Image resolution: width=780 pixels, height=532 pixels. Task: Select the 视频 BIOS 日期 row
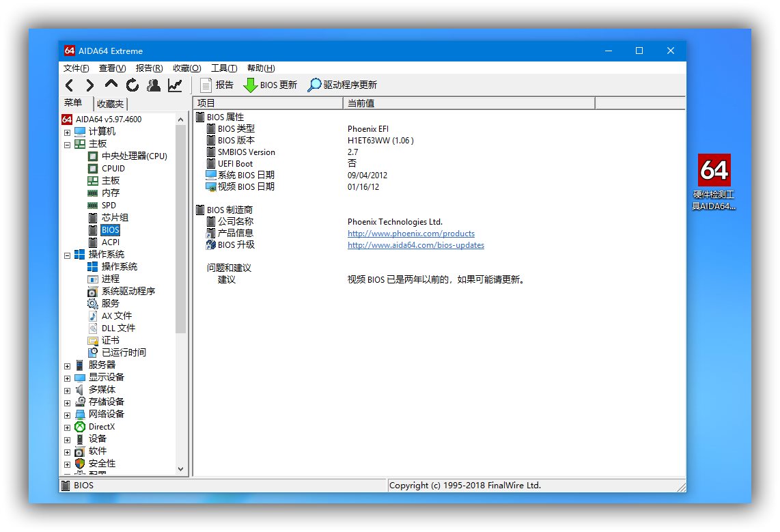247,187
